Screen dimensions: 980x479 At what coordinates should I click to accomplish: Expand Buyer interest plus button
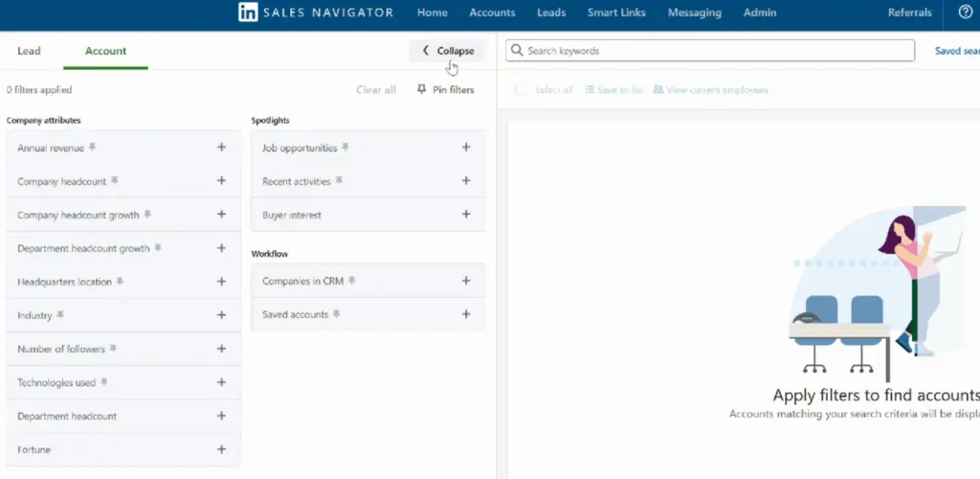(466, 215)
